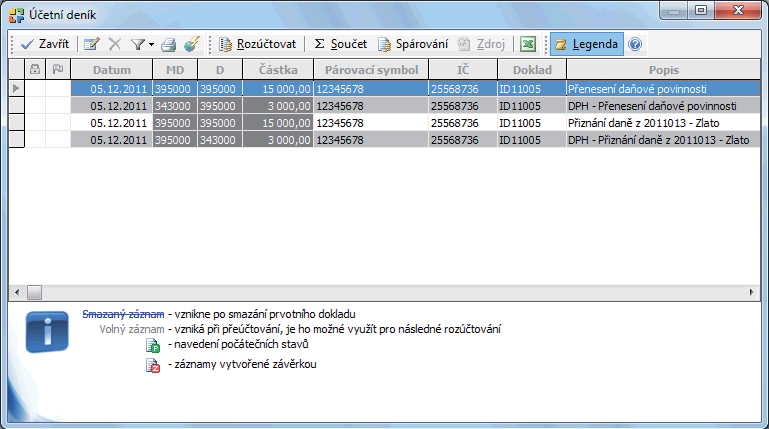Open help with the question mark icon

tap(635, 45)
